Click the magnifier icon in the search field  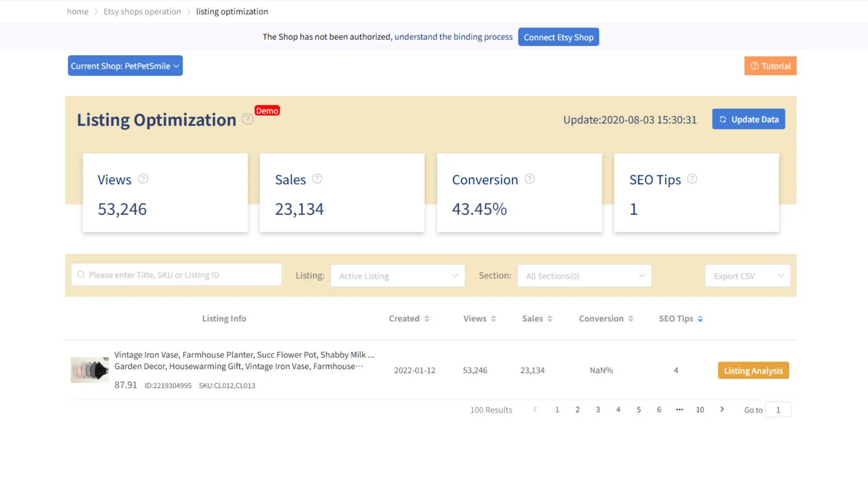(81, 275)
